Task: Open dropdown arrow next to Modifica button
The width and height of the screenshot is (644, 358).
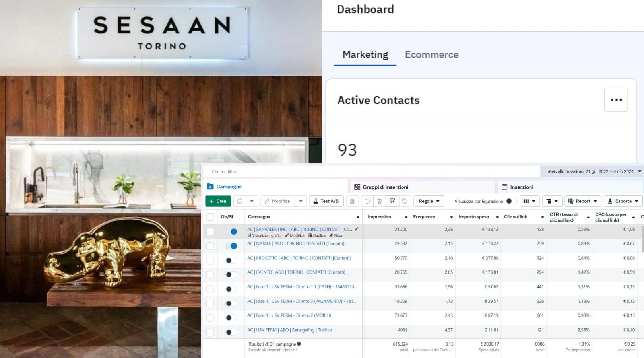Action: pyautogui.click(x=301, y=201)
